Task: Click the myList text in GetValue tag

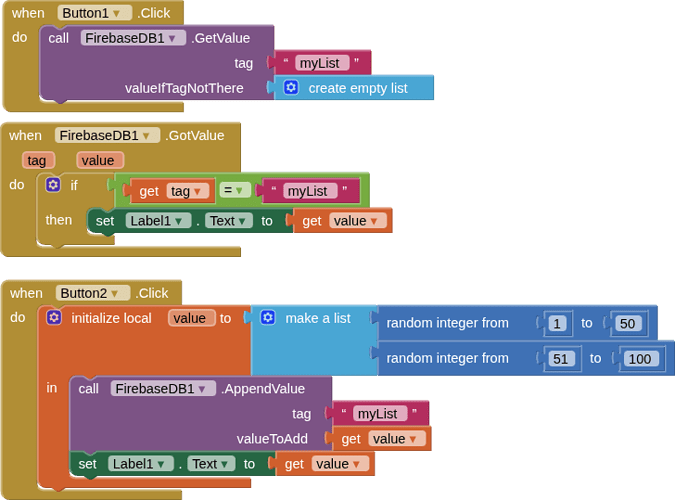Action: tap(322, 63)
